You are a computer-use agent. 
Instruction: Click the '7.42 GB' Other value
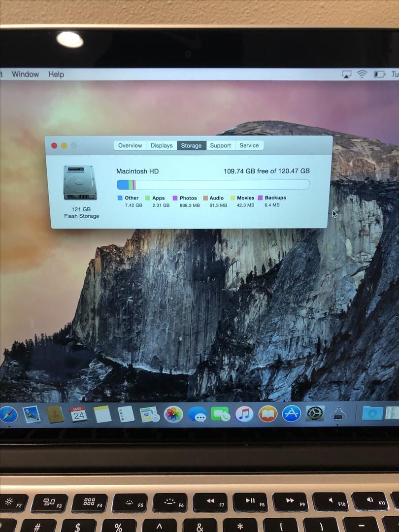pyautogui.click(x=133, y=205)
